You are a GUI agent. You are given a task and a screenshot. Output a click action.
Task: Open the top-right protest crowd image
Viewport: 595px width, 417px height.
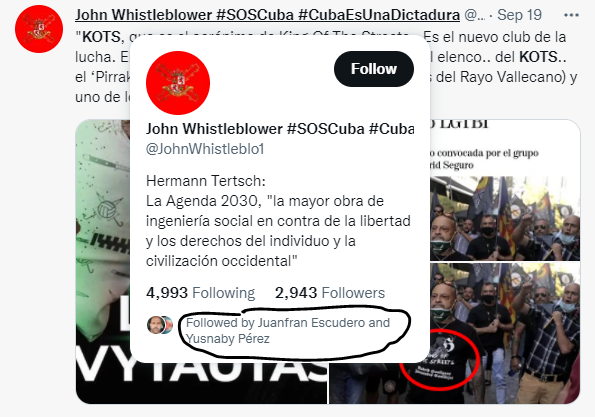(505, 190)
